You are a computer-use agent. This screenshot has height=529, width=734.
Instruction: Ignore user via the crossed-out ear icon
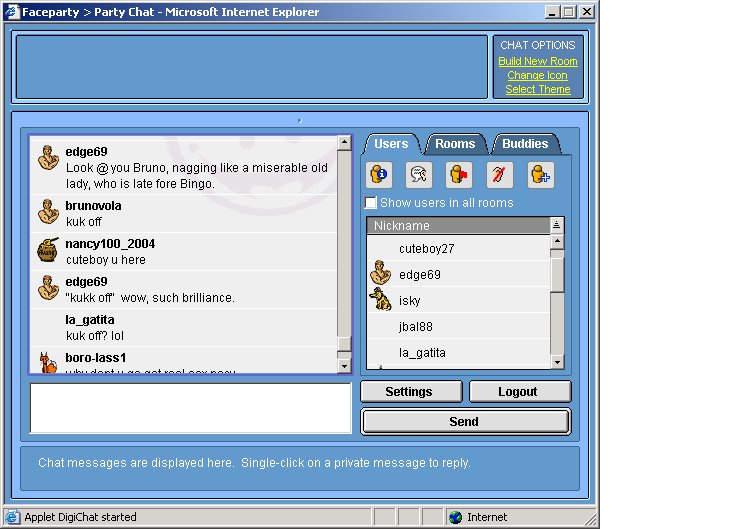tap(499, 175)
